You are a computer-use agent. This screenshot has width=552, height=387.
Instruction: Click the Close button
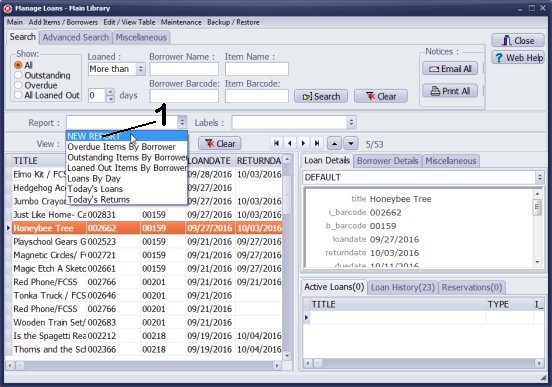518,40
